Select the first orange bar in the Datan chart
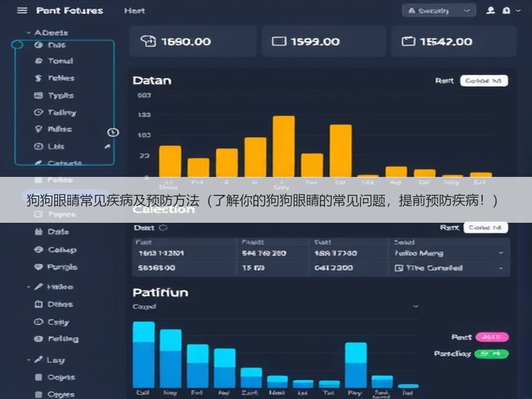This screenshot has width=532, height=399. click(x=170, y=161)
